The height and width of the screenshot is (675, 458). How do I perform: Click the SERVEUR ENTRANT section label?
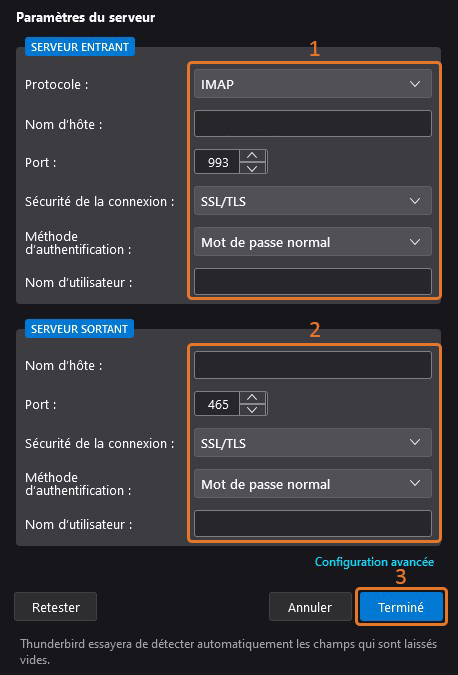coord(80,47)
